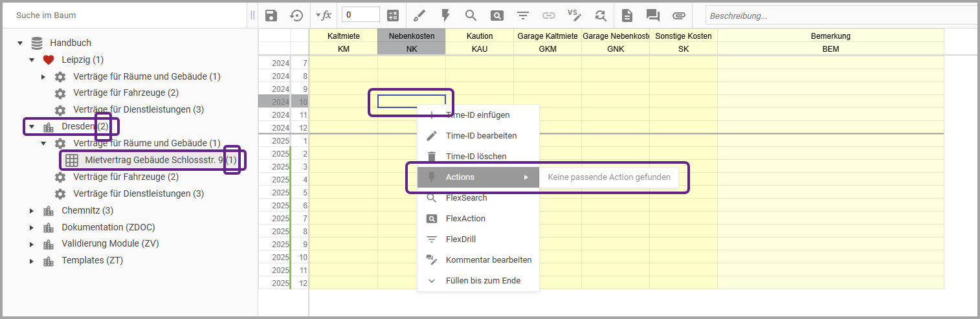The width and height of the screenshot is (980, 319).
Task: Open the calculator icon beside the value field
Action: point(392,16)
